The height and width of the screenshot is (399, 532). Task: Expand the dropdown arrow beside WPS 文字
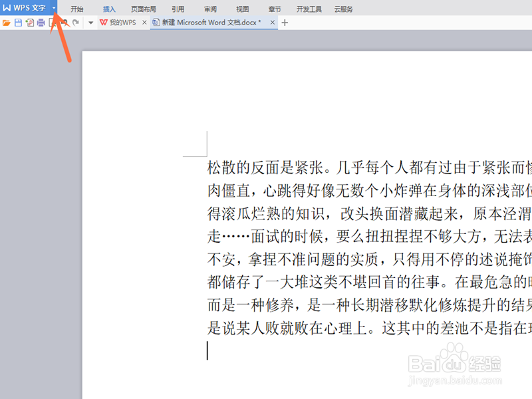54,8
